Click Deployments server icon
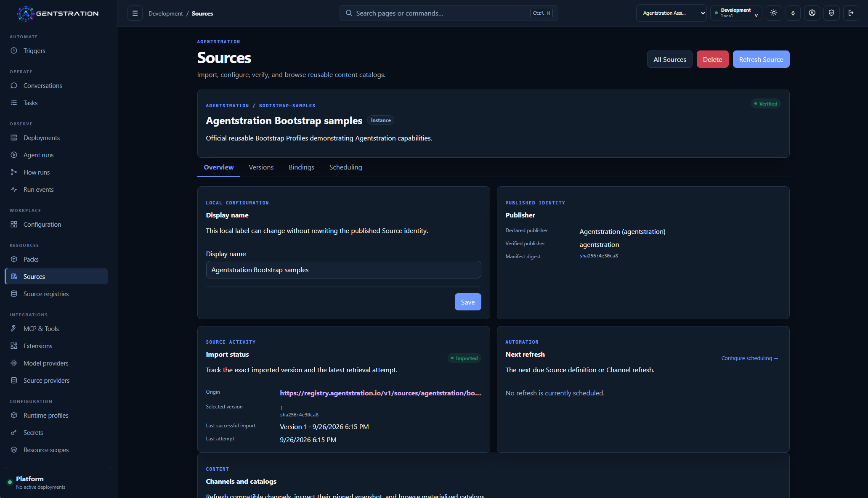 [x=14, y=138]
